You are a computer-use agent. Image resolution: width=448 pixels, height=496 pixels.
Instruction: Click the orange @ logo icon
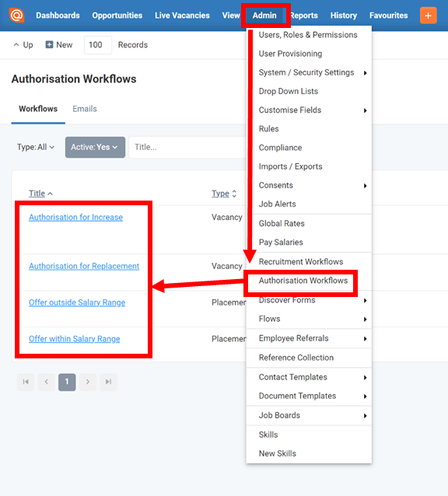coord(16,16)
